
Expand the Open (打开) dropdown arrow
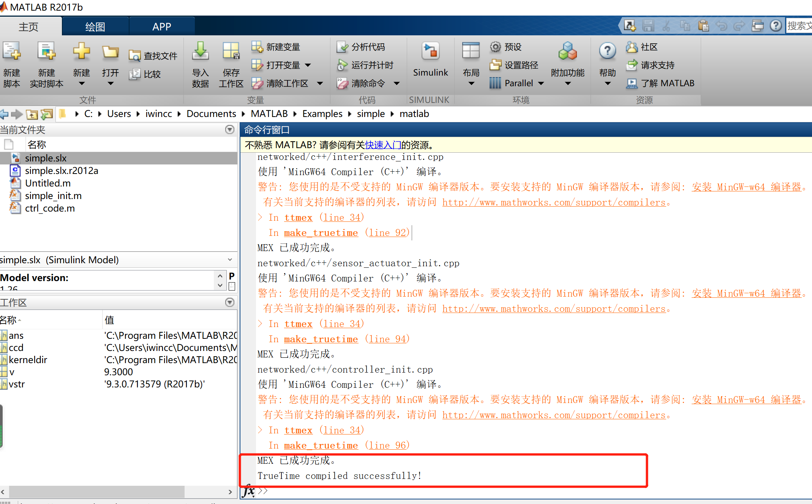point(111,84)
